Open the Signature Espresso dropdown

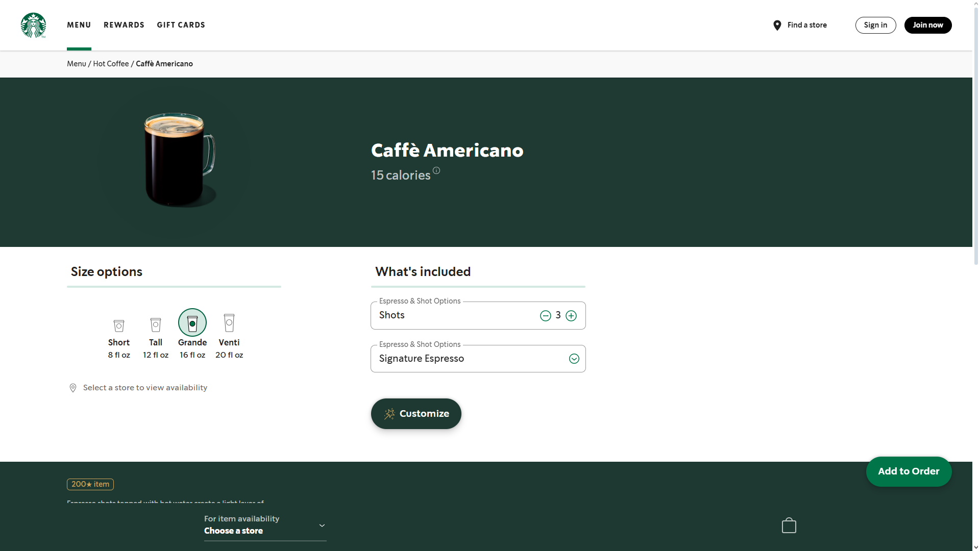478,359
